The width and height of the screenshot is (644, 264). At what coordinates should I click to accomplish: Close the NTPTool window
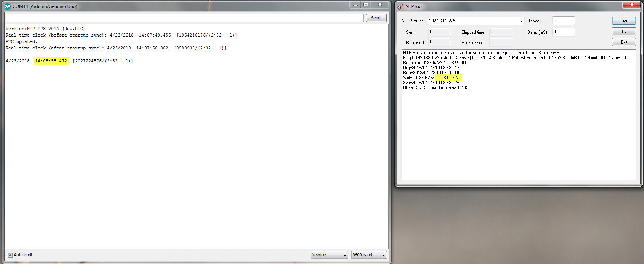point(631,5)
